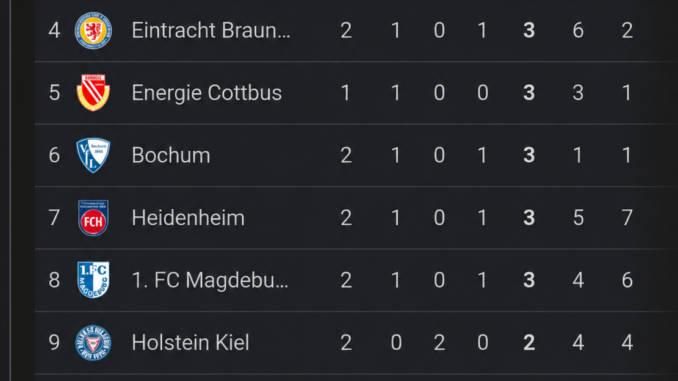Select the Energie Cottbus team name

[x=207, y=93]
